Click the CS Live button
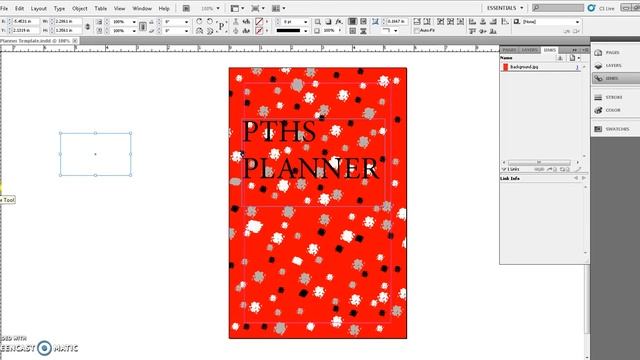This screenshot has height=360, width=640. point(601,8)
